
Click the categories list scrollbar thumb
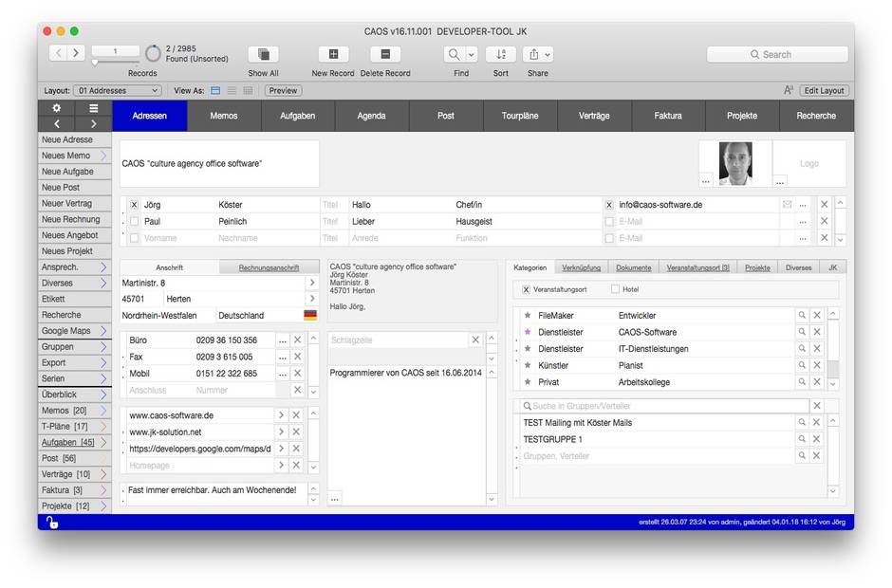832,368
